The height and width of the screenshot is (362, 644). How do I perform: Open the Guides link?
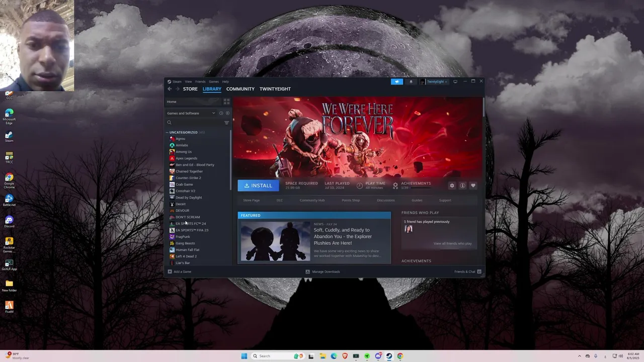(417, 200)
